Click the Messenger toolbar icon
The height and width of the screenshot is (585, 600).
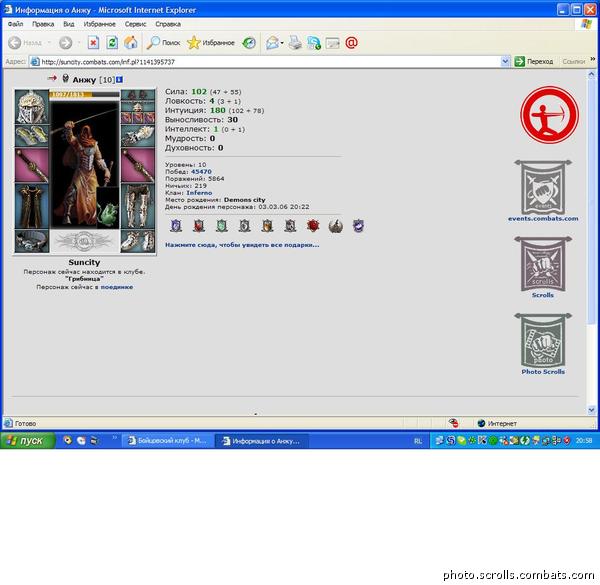pyautogui.click(x=314, y=43)
